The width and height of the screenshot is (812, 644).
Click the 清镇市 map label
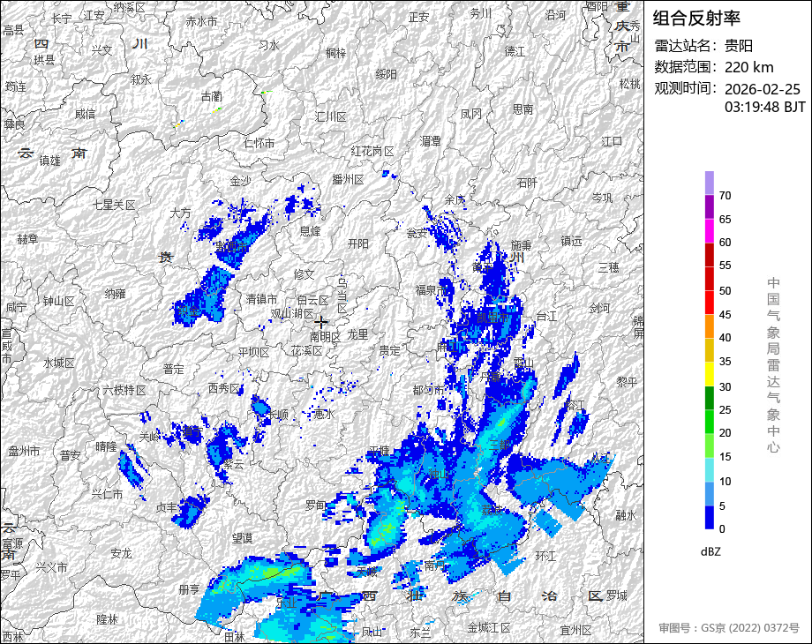click(x=261, y=299)
